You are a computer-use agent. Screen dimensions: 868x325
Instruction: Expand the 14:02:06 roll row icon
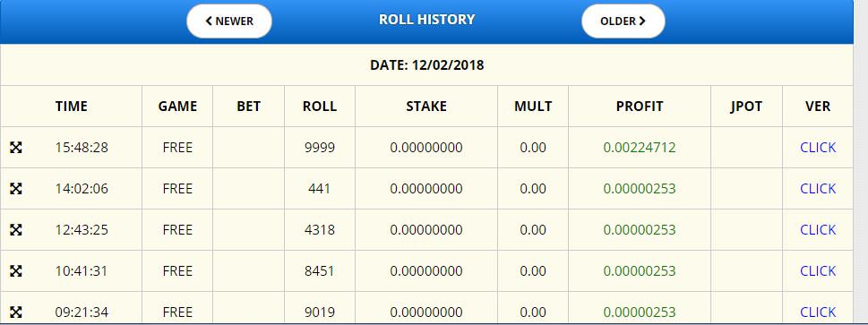(x=16, y=189)
